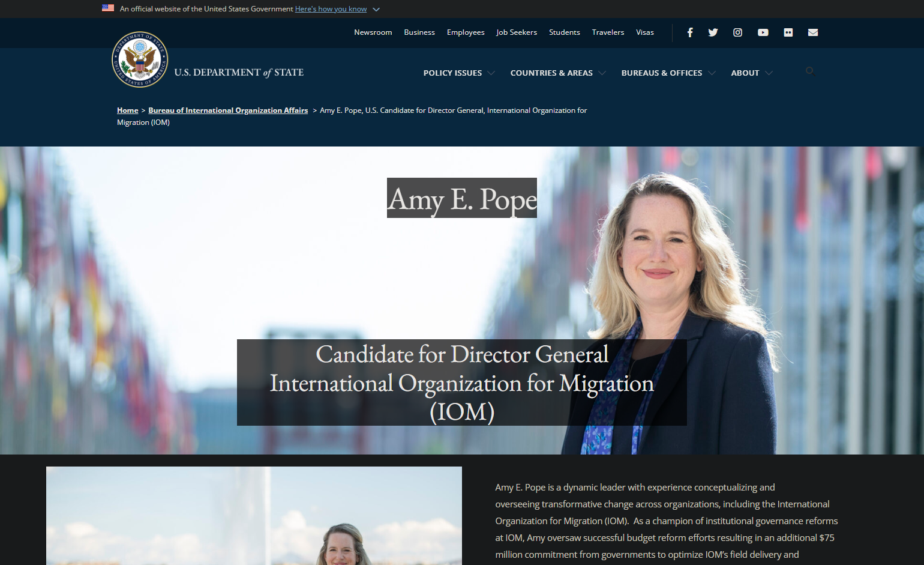This screenshot has height=565, width=924.
Task: Click the Department of State seal logo
Action: tap(140, 59)
